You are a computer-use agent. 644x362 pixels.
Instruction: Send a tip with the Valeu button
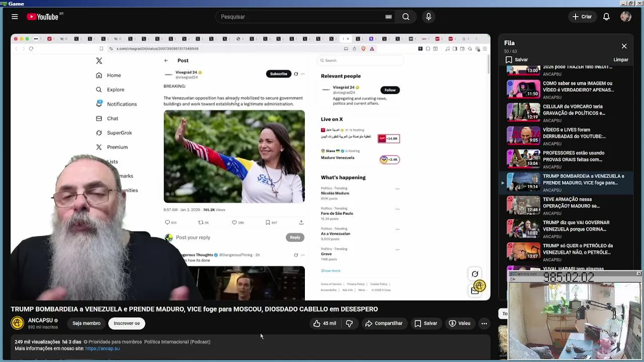click(x=459, y=323)
